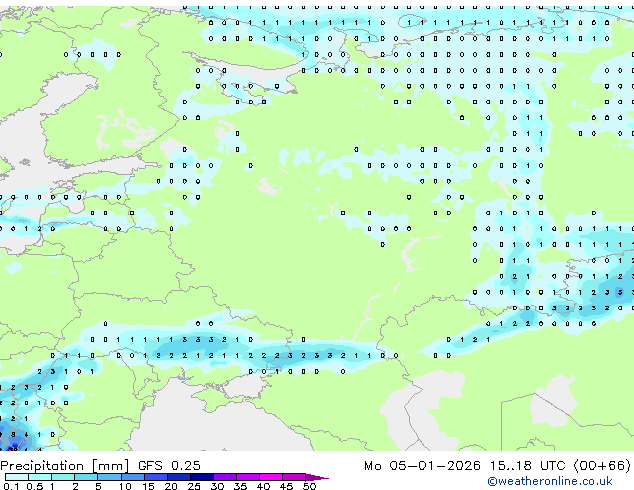The image size is (634, 490).
Task: Click the '15..18 UTC' time text
Action: pos(527,465)
